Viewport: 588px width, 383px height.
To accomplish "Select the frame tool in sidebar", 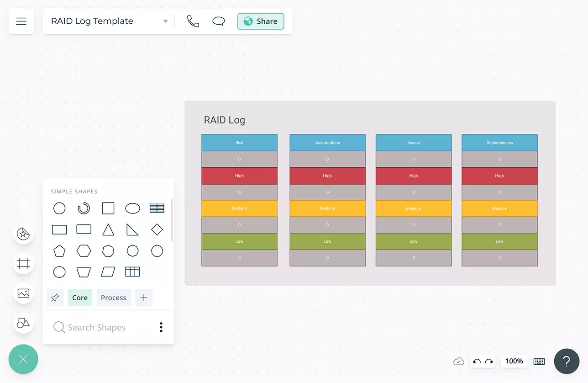I will coord(23,264).
